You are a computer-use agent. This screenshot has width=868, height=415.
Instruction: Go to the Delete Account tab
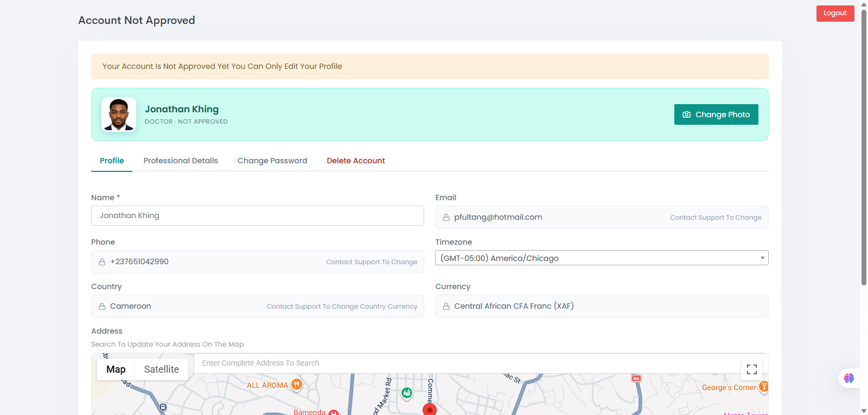356,161
